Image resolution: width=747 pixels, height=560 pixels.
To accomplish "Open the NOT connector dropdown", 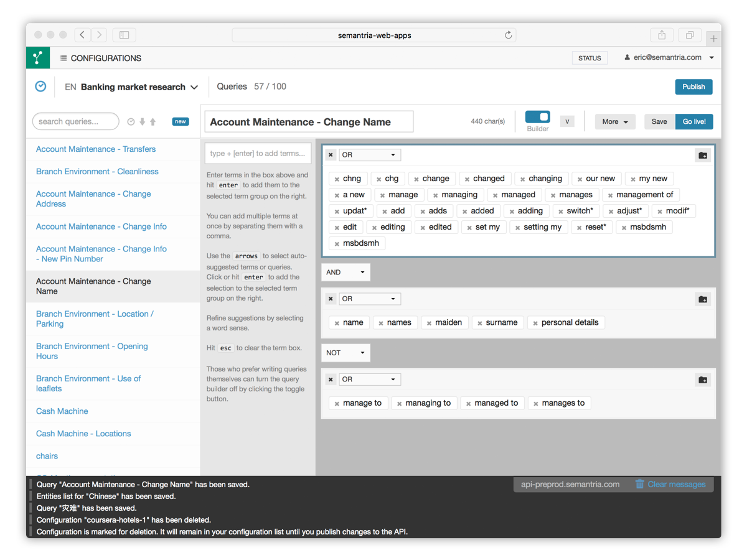I will click(345, 353).
